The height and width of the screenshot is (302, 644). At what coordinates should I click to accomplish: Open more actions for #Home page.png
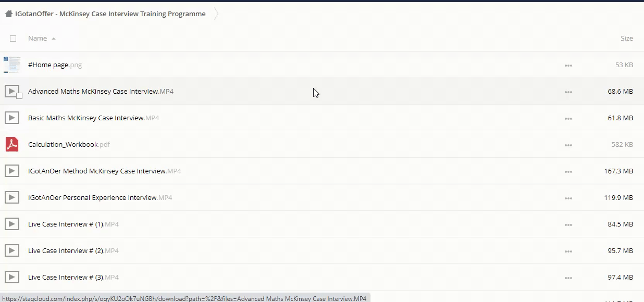click(568, 66)
